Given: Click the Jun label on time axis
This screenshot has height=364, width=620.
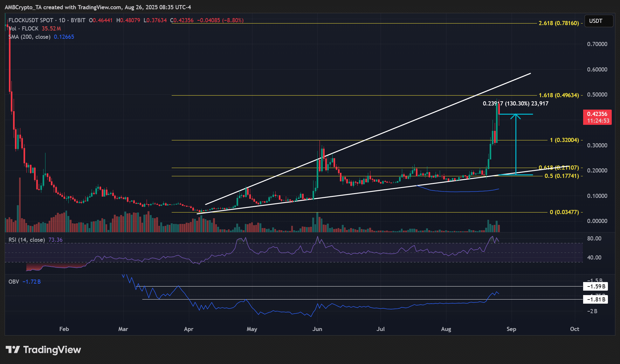Looking at the screenshot, I should tap(317, 329).
